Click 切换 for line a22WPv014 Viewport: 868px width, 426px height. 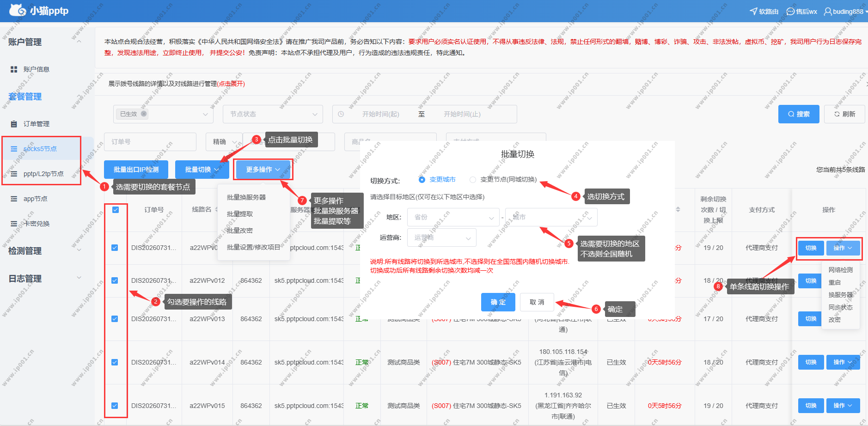[x=811, y=362]
